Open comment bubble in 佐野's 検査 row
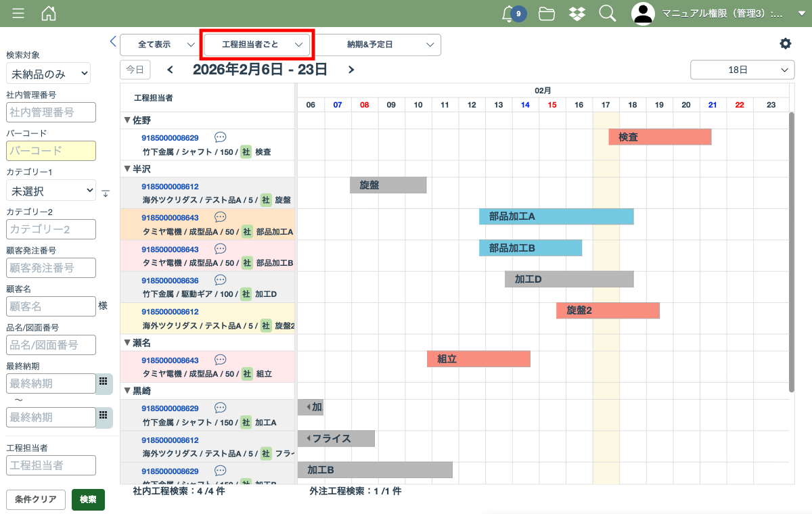This screenshot has width=812, height=514. (220, 137)
